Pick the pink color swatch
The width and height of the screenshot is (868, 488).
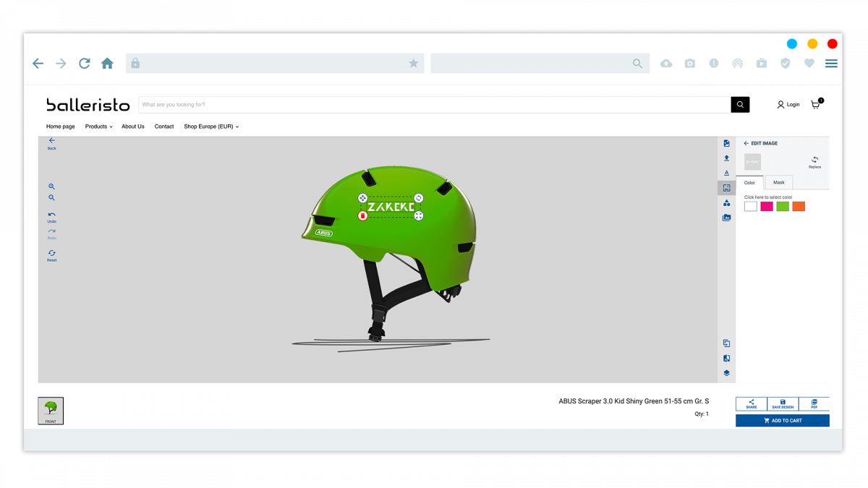click(766, 206)
